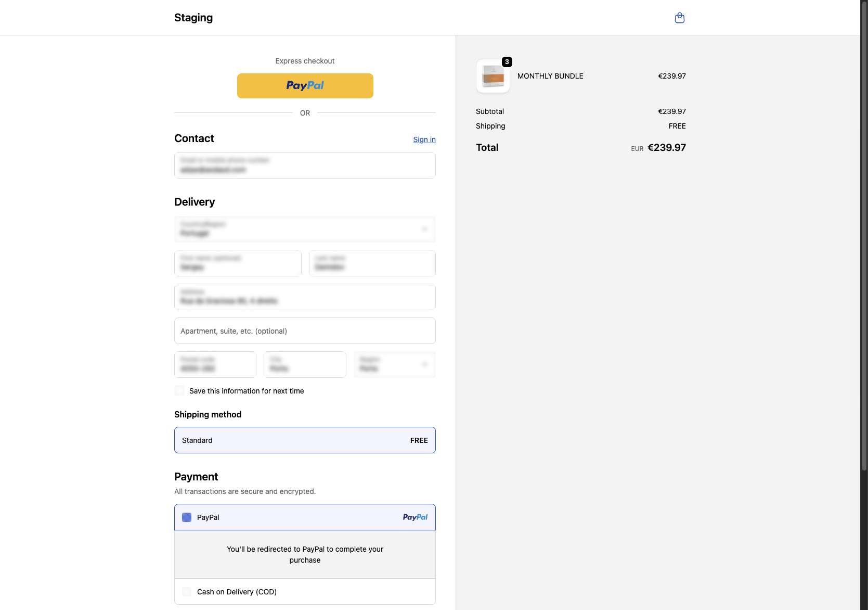This screenshot has height=610, width=868.
Task: Click the Last name input field
Action: (372, 263)
